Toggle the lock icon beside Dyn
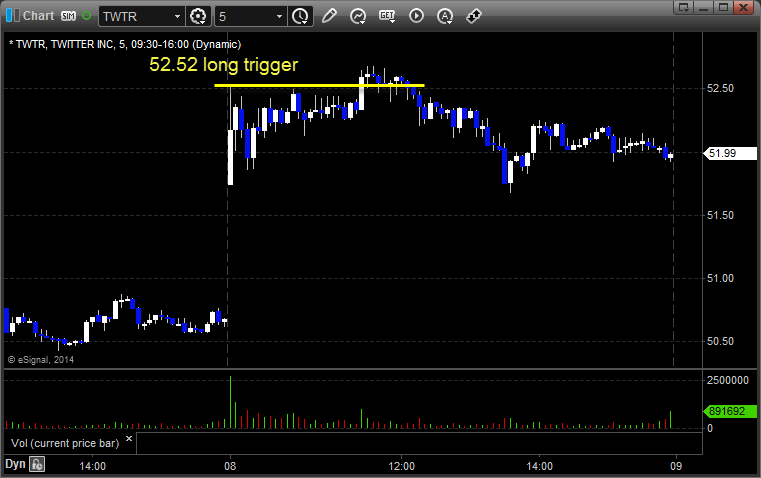The height and width of the screenshot is (478, 761). [37, 464]
